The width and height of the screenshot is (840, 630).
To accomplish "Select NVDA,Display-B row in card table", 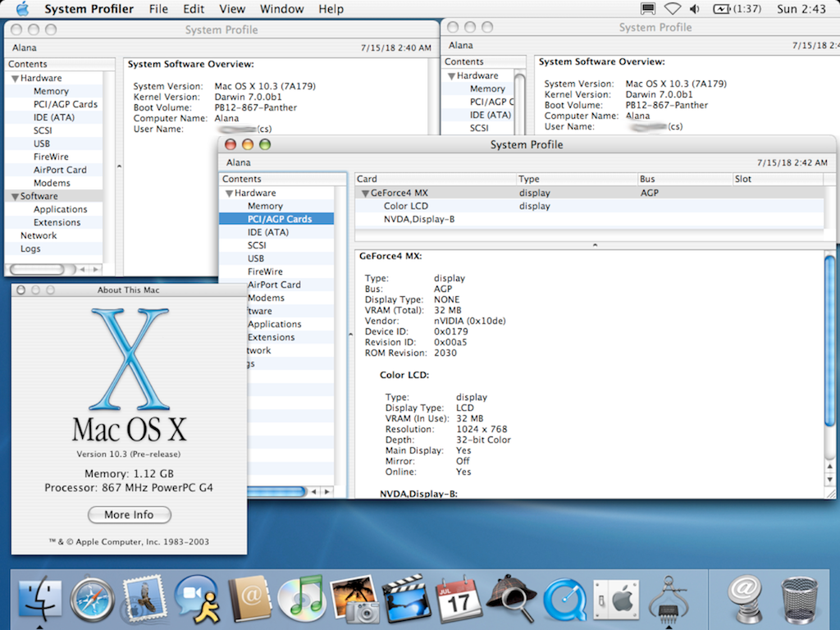I will click(x=589, y=219).
